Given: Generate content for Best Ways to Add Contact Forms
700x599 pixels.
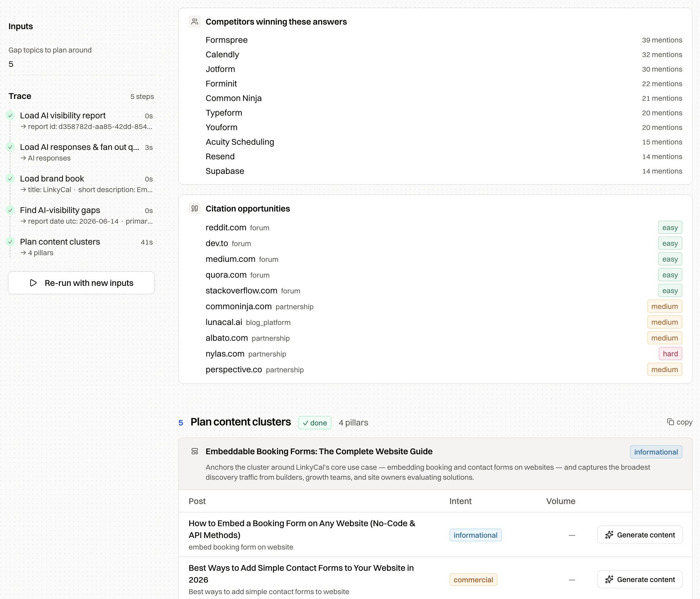Looking at the screenshot, I should 640,579.
